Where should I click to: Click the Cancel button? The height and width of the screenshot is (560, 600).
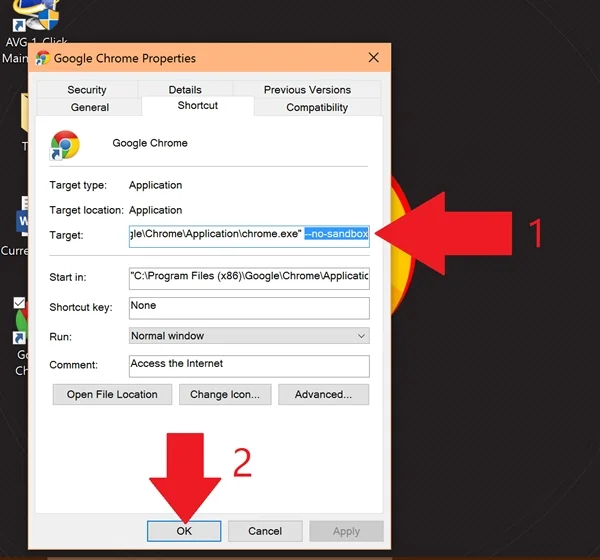[x=265, y=531]
